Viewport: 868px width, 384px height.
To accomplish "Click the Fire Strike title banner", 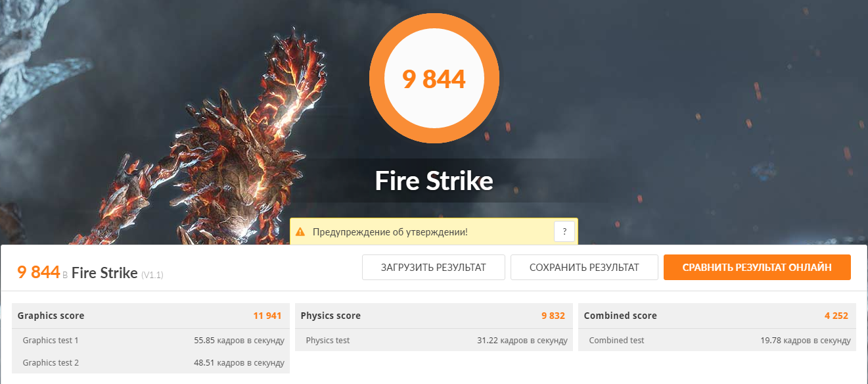I will [434, 180].
